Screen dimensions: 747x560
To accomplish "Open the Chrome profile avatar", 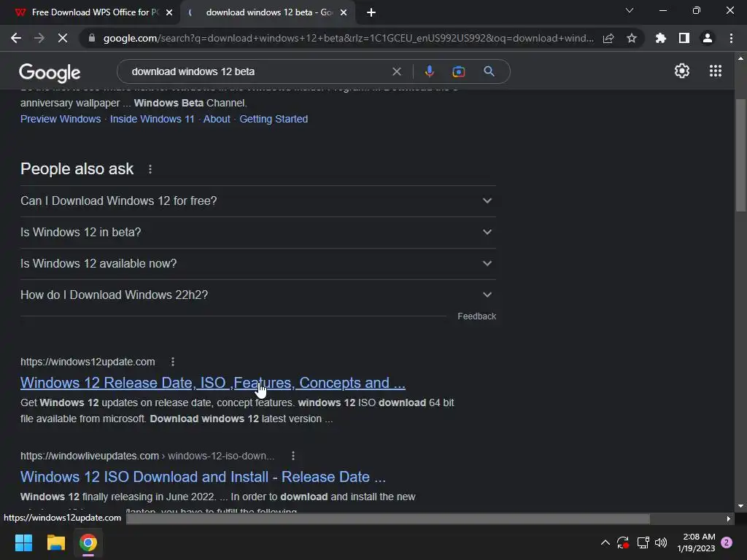I will [708, 38].
